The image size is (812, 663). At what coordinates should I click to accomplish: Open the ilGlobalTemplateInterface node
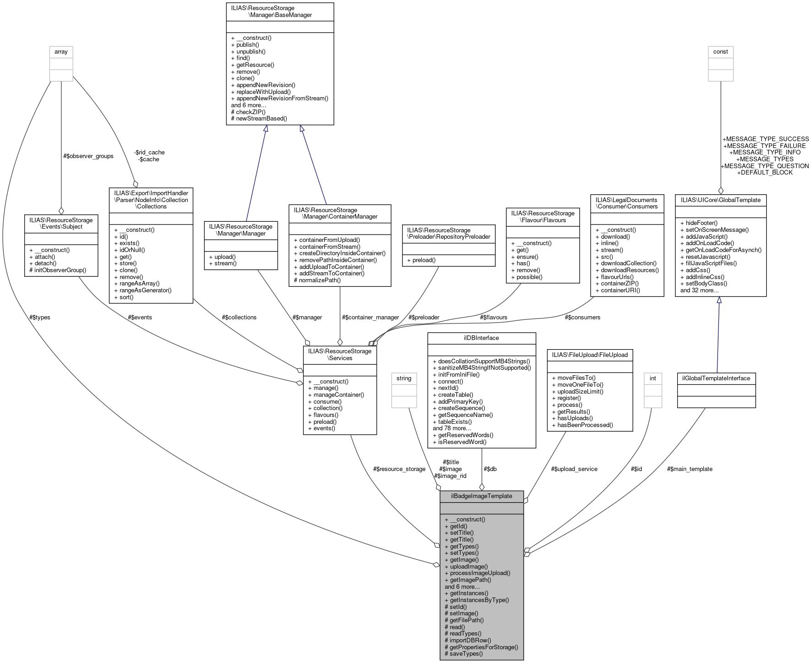(716, 390)
